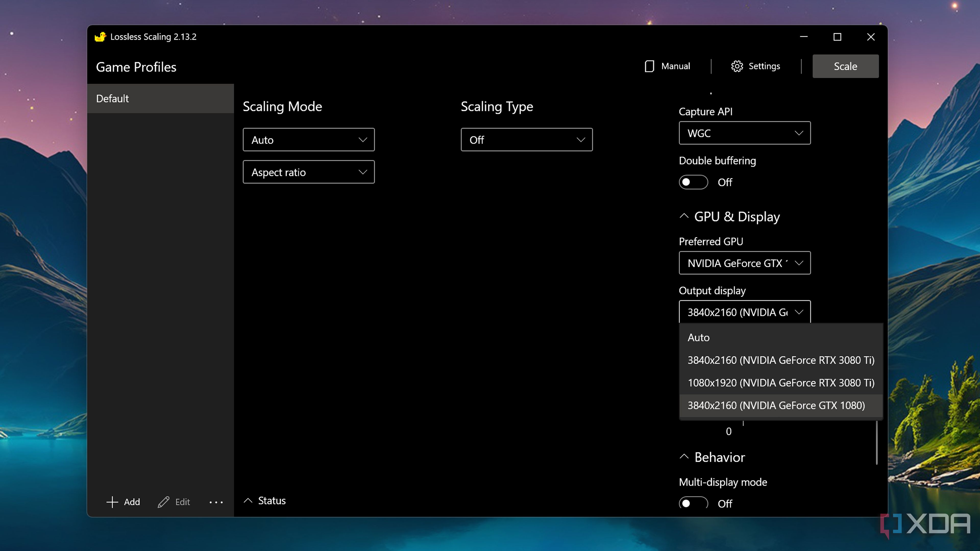This screenshot has height=551, width=980.
Task: Enable Double buffering
Action: 693,182
